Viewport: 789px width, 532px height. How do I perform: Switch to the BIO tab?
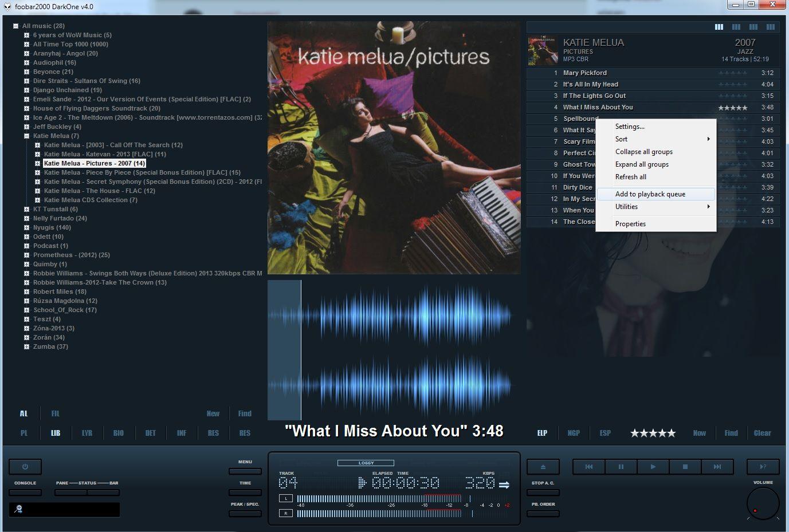pyautogui.click(x=119, y=433)
